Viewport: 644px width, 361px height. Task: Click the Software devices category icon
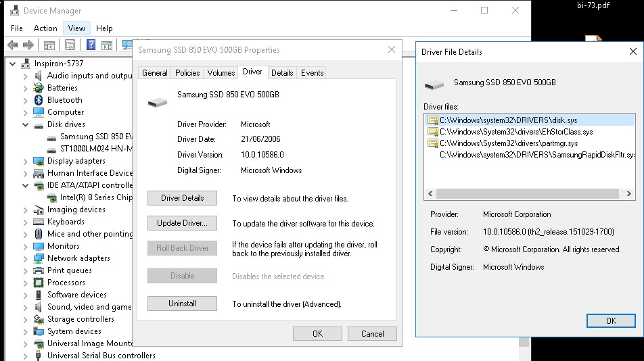pos(39,295)
